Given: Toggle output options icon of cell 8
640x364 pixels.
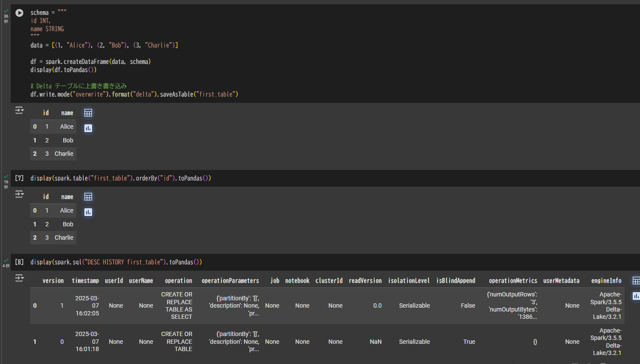Looking at the screenshot, I should (x=19, y=278).
